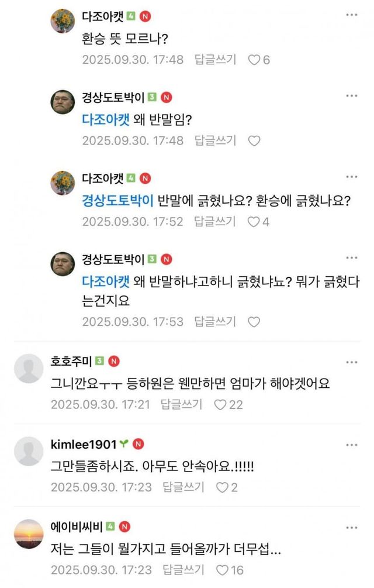Like 에이비씨비's comment with 16 likes

pyautogui.click(x=223, y=569)
